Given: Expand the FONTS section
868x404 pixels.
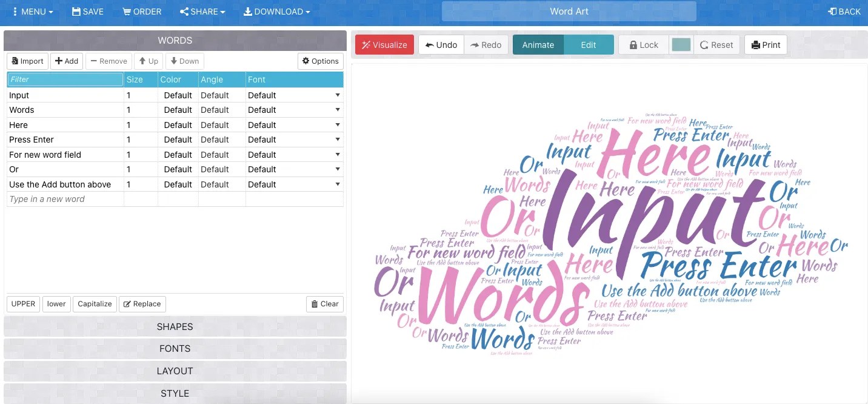Looking at the screenshot, I should 175,348.
